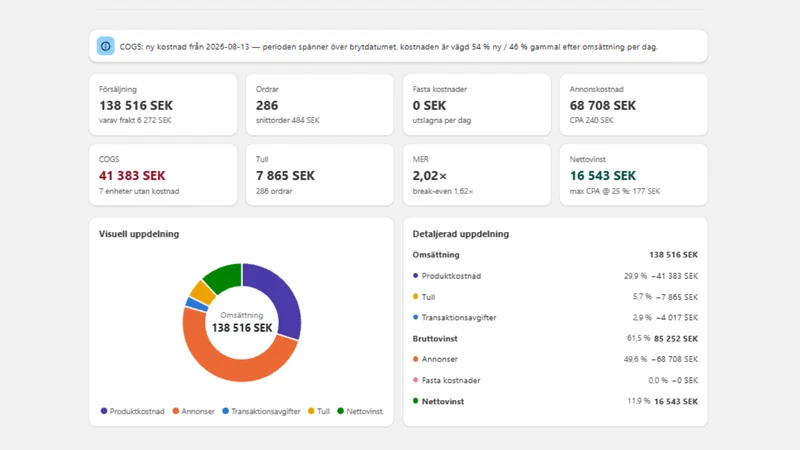Click the green Nettovinst donut segment
Viewport: 800px width, 450px height.
pyautogui.click(x=224, y=277)
